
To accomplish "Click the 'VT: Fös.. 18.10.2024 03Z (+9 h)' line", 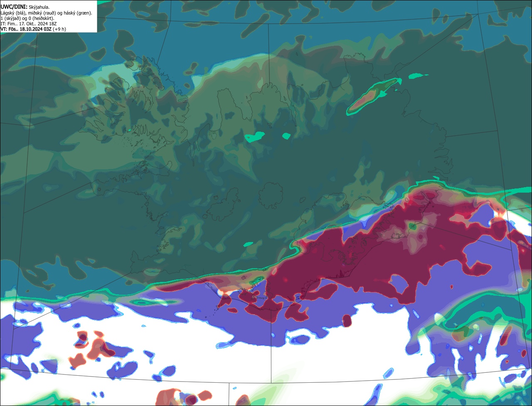I will tap(33, 29).
